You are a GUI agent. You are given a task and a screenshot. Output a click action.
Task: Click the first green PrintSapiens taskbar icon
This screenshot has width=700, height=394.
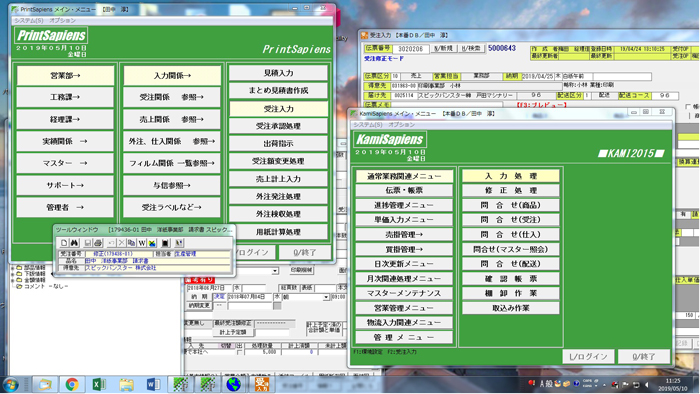[180, 384]
